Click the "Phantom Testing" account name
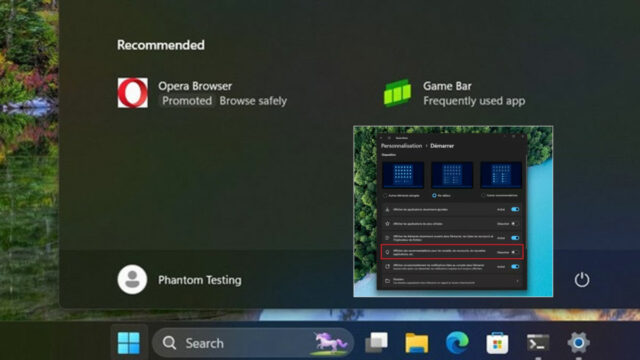This screenshot has height=360, width=640. (x=200, y=280)
